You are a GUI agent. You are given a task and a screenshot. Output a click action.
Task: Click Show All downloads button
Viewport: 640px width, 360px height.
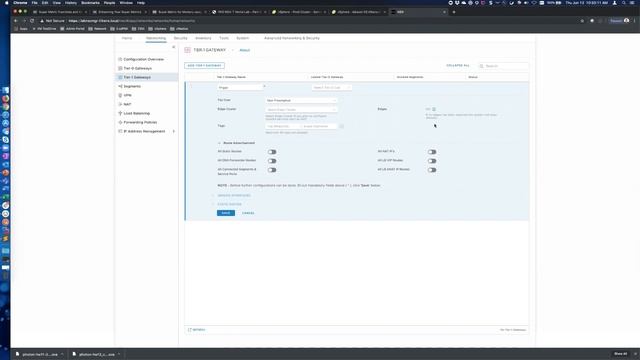pos(620,353)
